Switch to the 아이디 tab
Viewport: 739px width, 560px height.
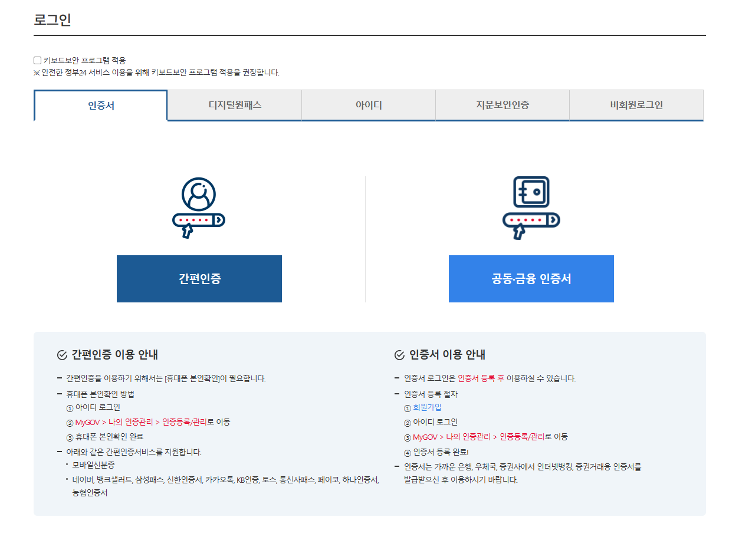[x=368, y=105]
